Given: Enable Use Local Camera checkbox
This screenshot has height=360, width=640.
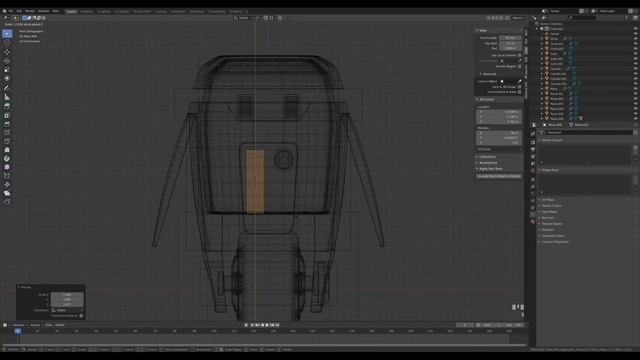Looking at the screenshot, I should pyautogui.click(x=520, y=55).
